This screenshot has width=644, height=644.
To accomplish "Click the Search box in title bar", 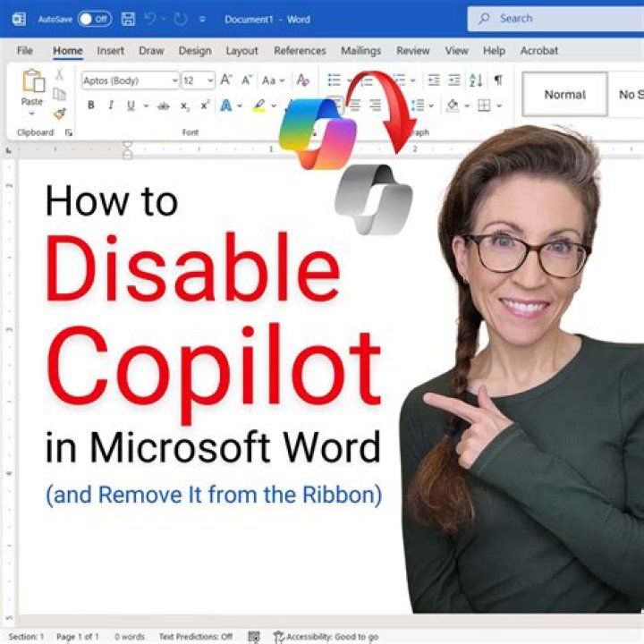I will point(555,19).
